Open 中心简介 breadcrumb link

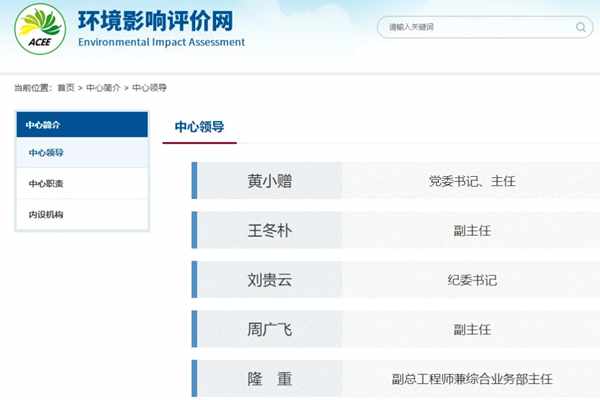[x=103, y=88]
